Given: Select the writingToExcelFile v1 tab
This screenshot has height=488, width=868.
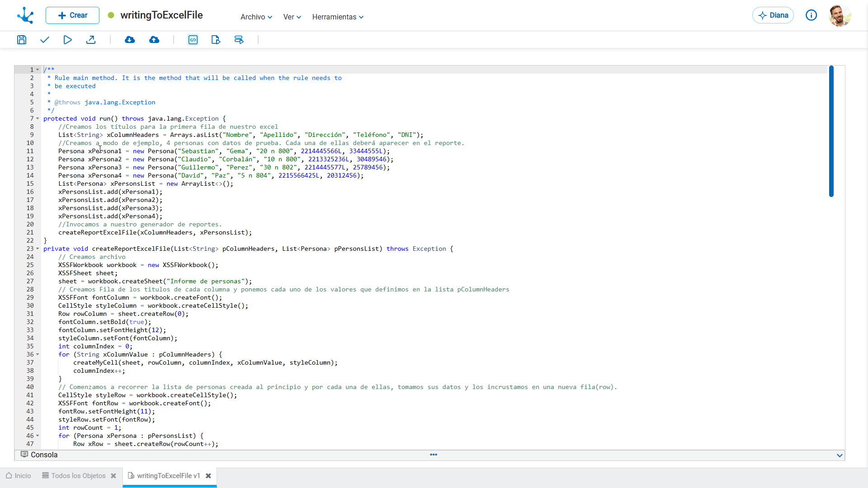Looking at the screenshot, I should pos(168,476).
